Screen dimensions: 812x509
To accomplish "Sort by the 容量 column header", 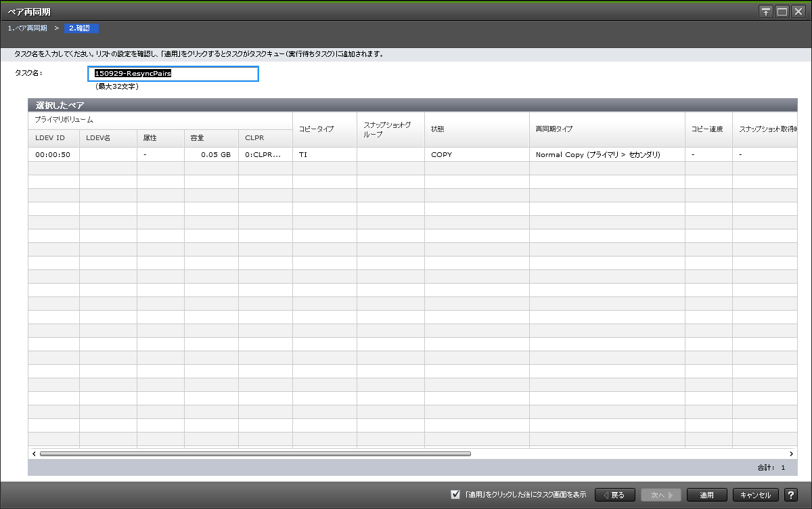I will (210, 138).
